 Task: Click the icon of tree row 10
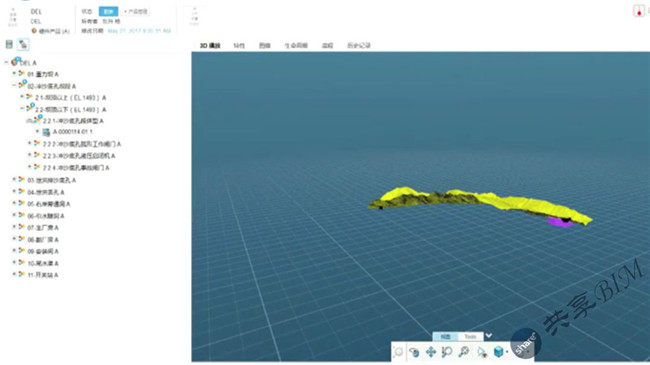click(22, 263)
